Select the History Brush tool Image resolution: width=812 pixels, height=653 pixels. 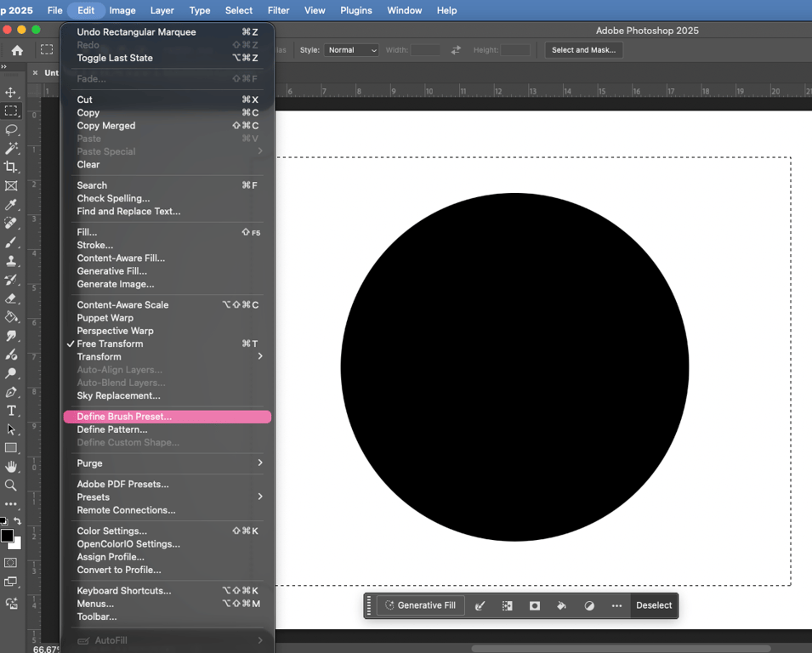(10, 280)
